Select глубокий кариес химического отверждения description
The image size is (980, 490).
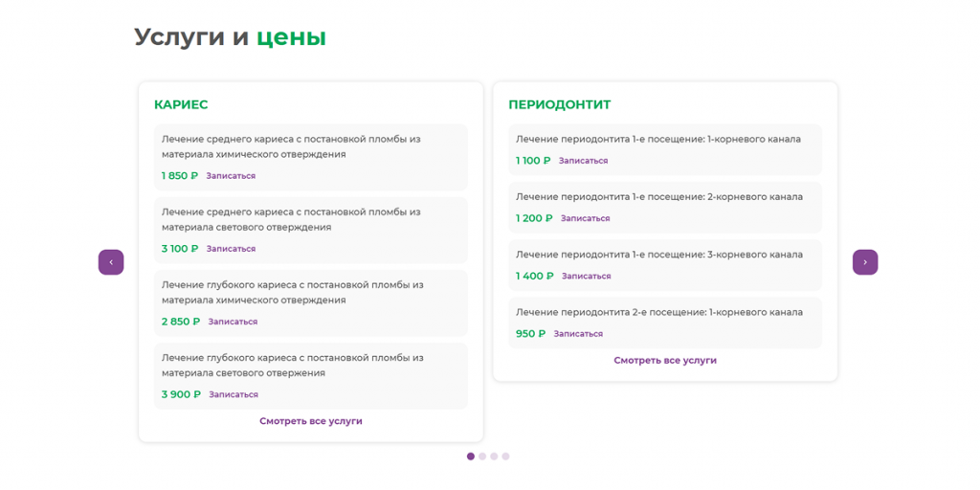pyautogui.click(x=293, y=293)
